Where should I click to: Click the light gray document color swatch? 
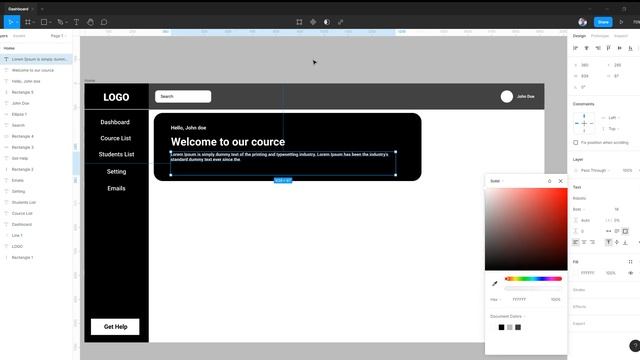(509, 327)
